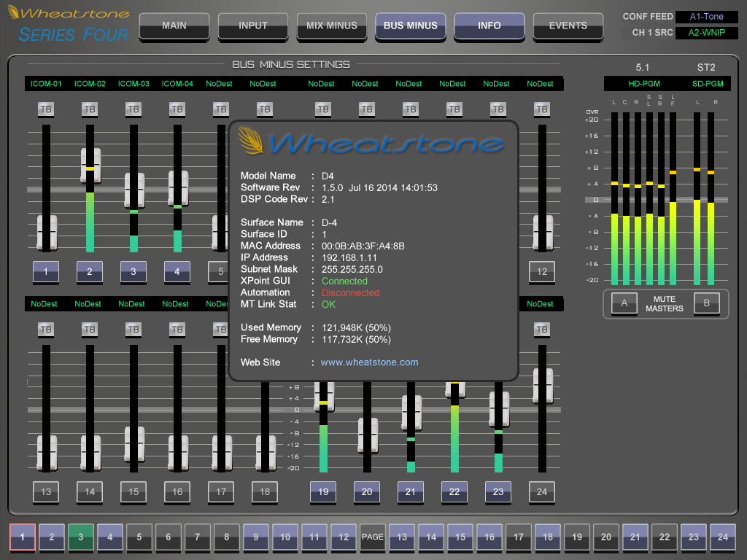Click the ICOM-01 fader knob
Screen dimensions: 747x560
coord(47,232)
